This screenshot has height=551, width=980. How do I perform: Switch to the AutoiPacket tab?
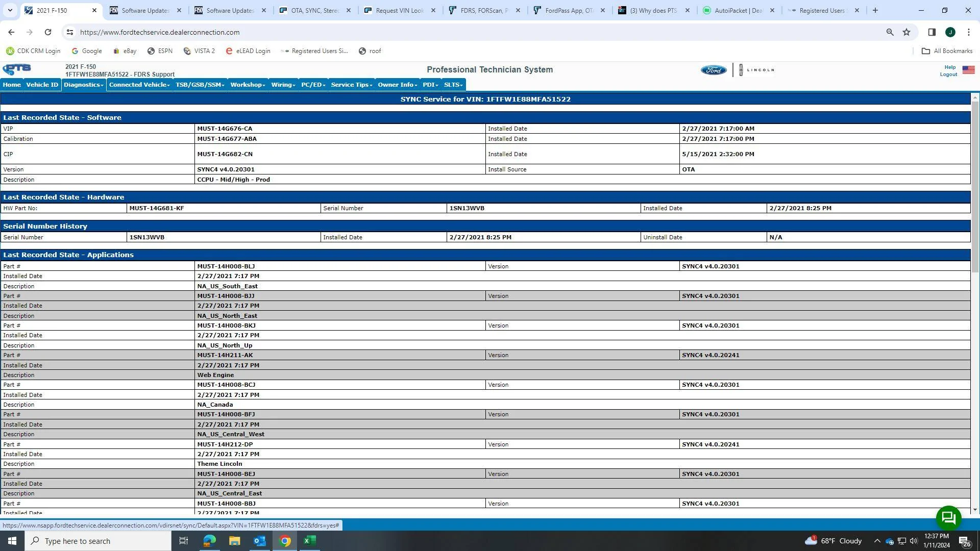pos(738,10)
